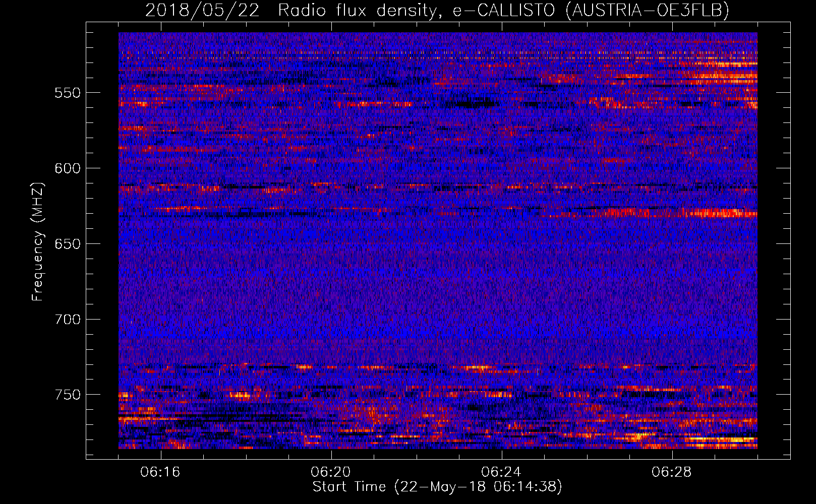Screen dimensions: 816x504
Task: Click the 'Start Time (22-May-18 06:14:38)' x-axis label
Action: pos(437,487)
